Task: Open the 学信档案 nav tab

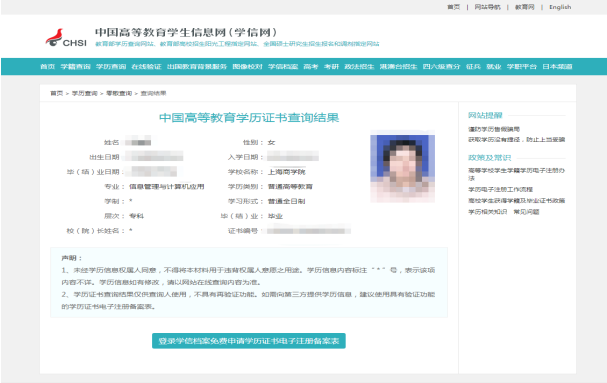Action: (283, 67)
